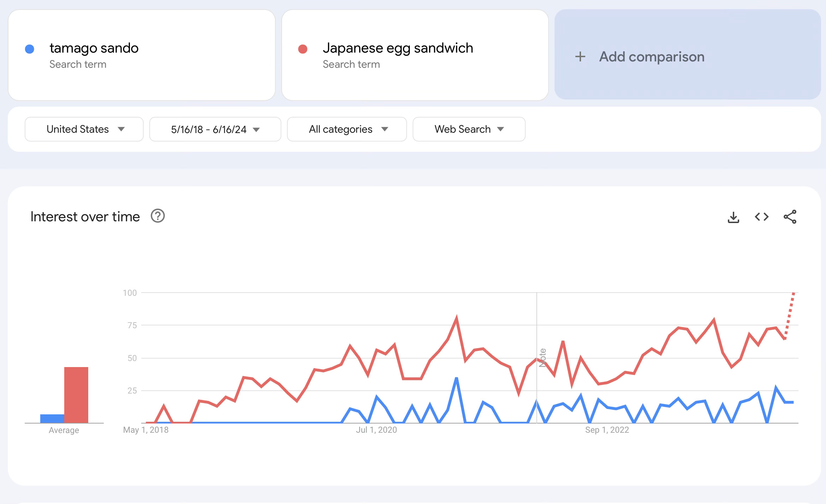Open the United States region dropdown

coord(84,129)
